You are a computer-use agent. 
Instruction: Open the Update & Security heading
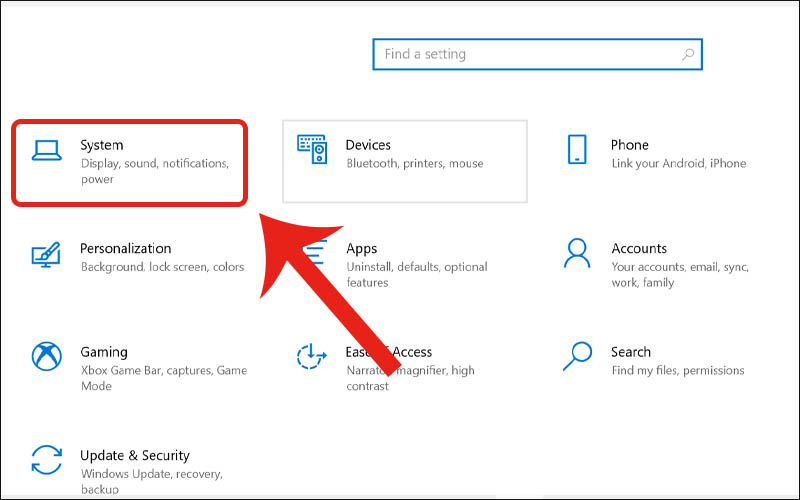[x=135, y=455]
